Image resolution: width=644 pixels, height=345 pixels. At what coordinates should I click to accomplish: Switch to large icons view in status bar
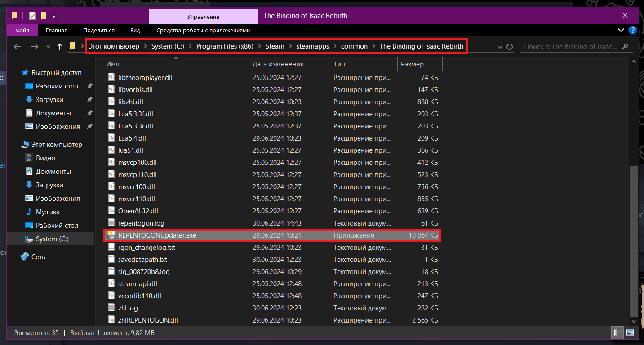pyautogui.click(x=630, y=333)
